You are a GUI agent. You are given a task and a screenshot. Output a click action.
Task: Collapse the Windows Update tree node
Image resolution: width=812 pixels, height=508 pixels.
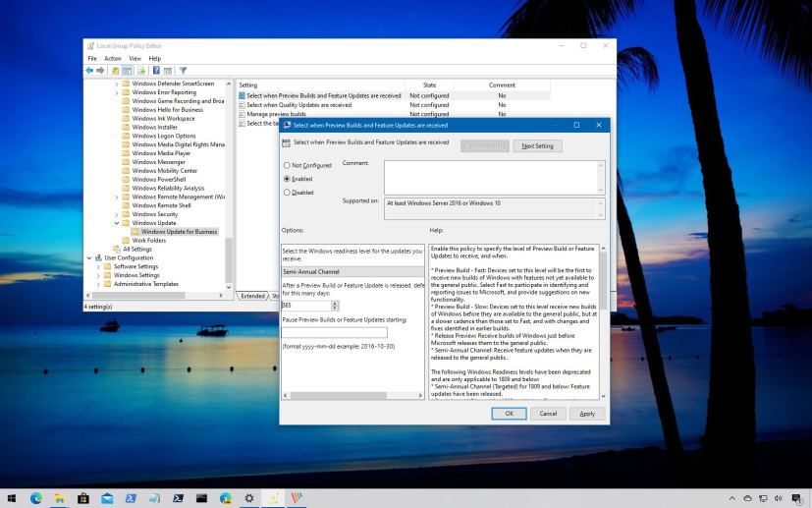click(117, 223)
